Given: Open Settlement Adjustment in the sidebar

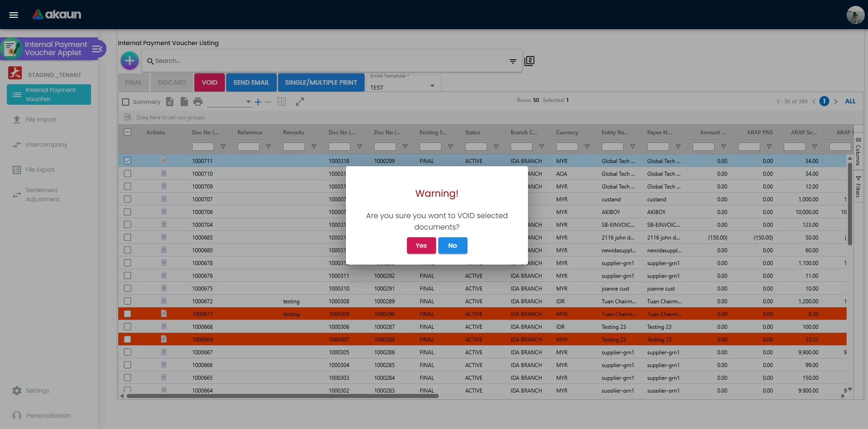Looking at the screenshot, I should tap(42, 195).
